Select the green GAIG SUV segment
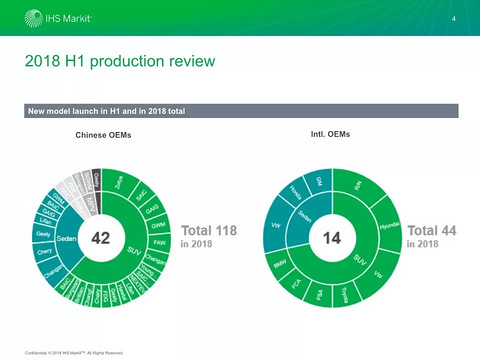Image resolution: width=480 pixels, height=360 pixels. pos(152,209)
